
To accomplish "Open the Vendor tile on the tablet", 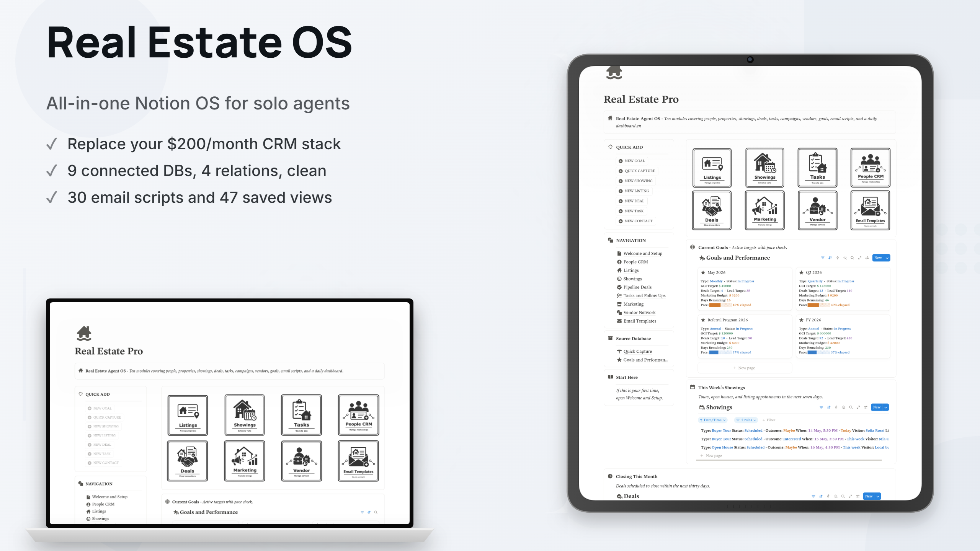I will click(x=817, y=210).
